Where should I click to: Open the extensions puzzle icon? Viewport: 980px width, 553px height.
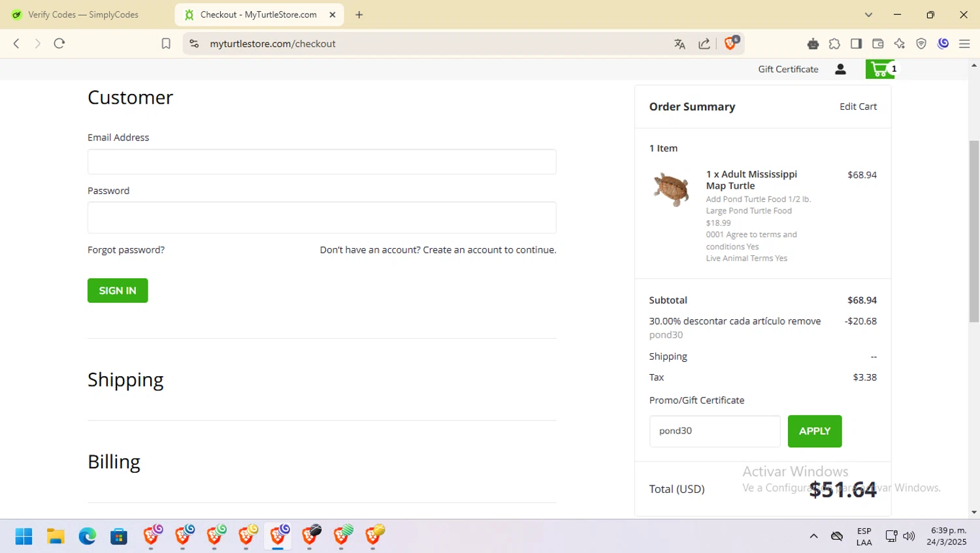tap(834, 44)
